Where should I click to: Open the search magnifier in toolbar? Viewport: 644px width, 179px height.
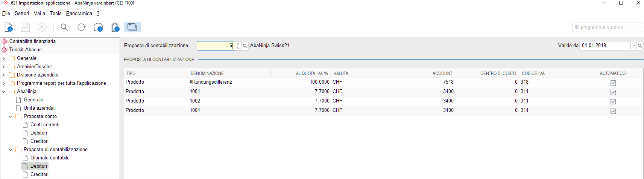pyautogui.click(x=64, y=27)
